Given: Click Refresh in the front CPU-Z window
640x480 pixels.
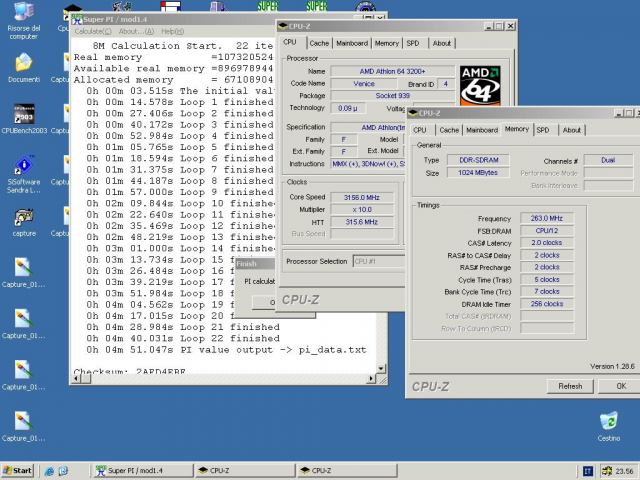Looking at the screenshot, I should (x=570, y=386).
